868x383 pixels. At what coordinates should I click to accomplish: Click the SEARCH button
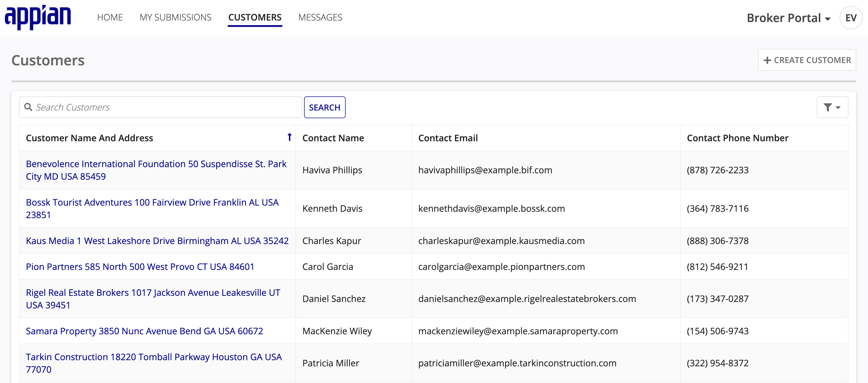tap(325, 107)
